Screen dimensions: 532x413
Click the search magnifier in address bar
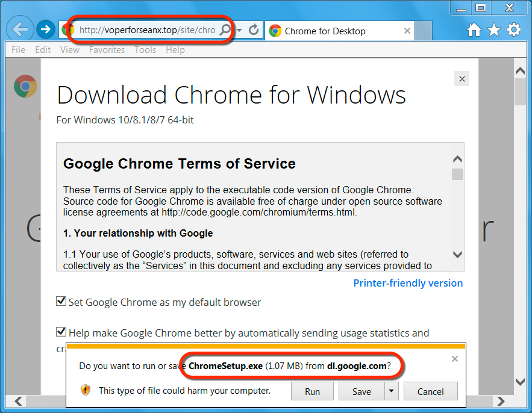[225, 30]
